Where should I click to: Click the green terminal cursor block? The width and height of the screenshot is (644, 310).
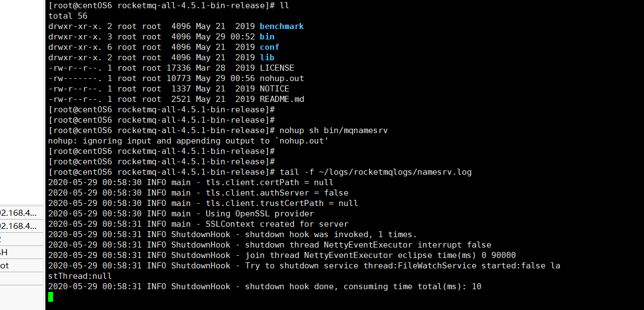[x=50, y=297]
